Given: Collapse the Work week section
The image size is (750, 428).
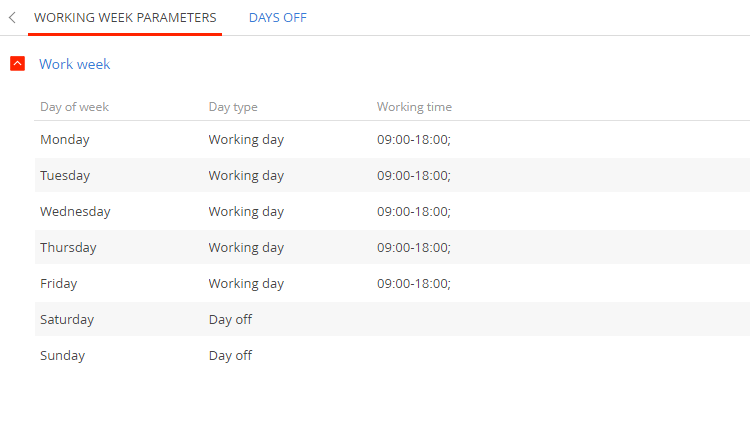Looking at the screenshot, I should click(x=18, y=64).
